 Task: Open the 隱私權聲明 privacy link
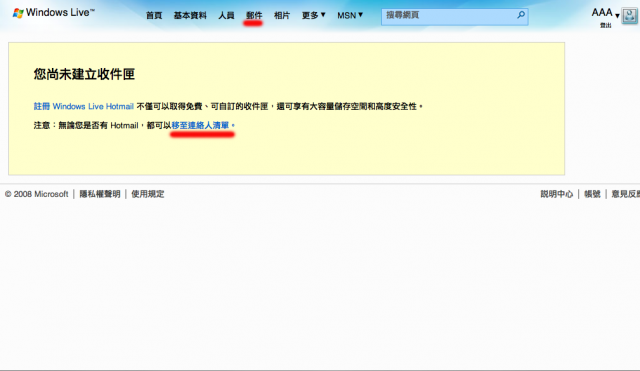(x=100, y=194)
